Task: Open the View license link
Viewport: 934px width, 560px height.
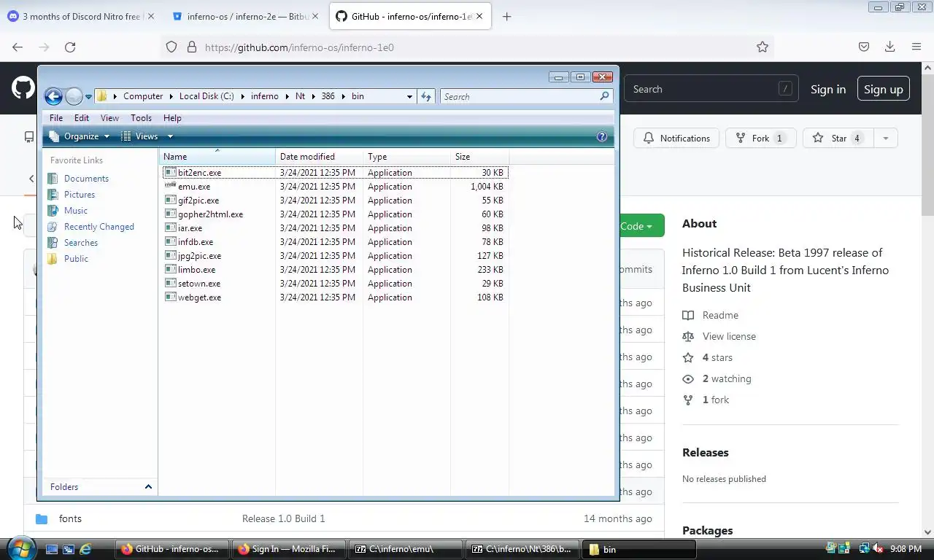Action: click(x=729, y=336)
